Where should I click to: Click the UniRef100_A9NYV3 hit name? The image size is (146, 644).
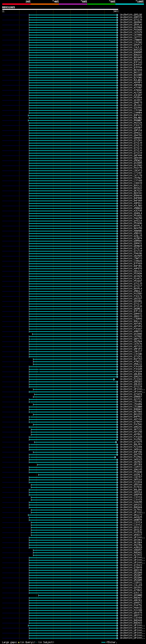click(131, 331)
